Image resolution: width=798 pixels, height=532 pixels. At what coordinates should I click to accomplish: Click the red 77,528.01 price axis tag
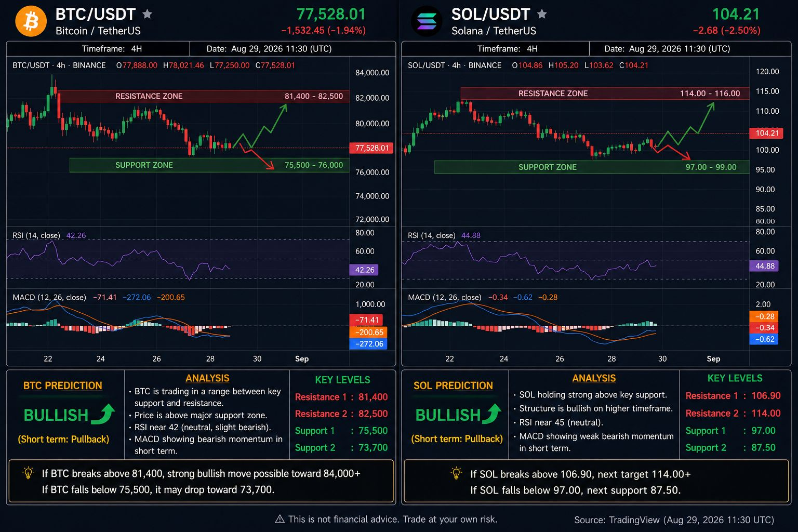click(x=371, y=148)
